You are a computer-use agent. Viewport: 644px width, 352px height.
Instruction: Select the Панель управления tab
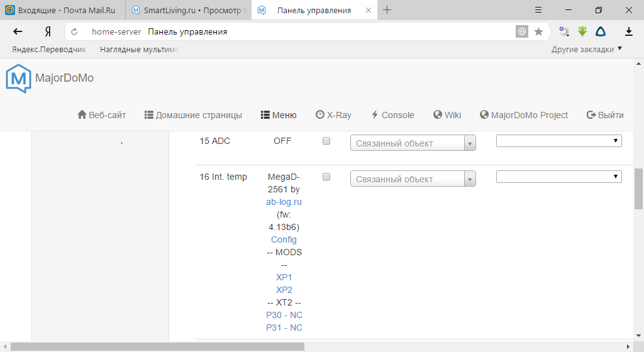pos(314,10)
